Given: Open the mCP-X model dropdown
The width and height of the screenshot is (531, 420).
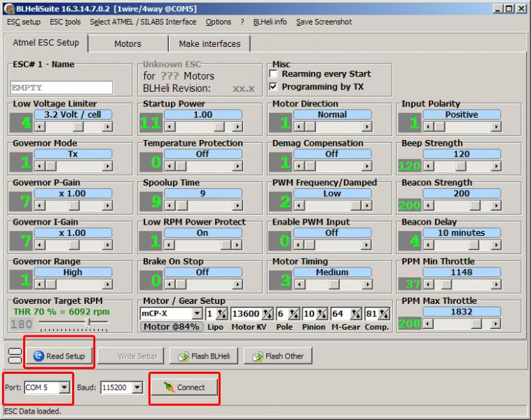Looking at the screenshot, I should [197, 314].
